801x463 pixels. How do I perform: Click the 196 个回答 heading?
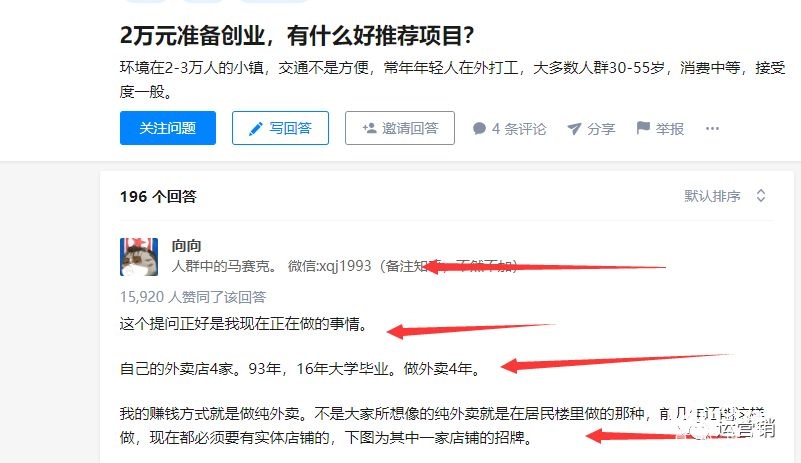click(158, 196)
